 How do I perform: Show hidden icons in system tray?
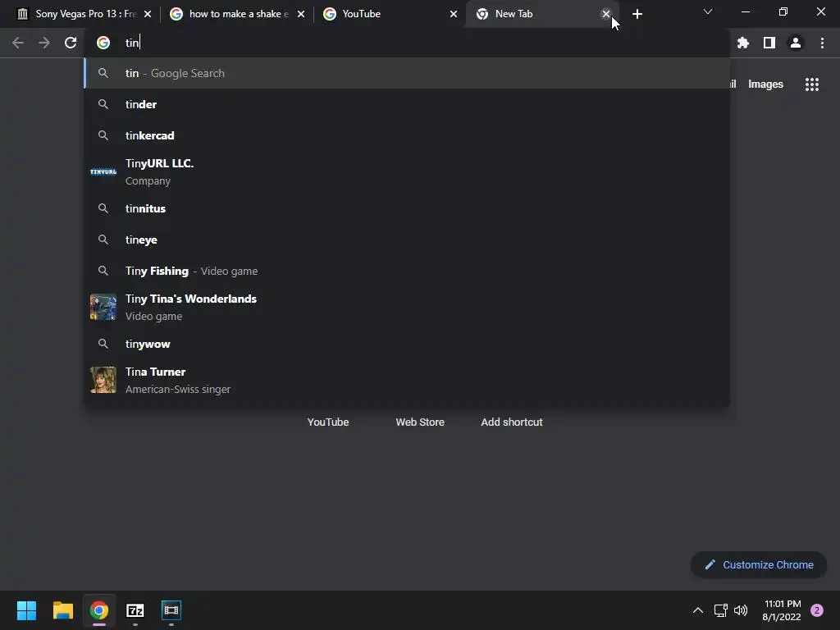697,610
